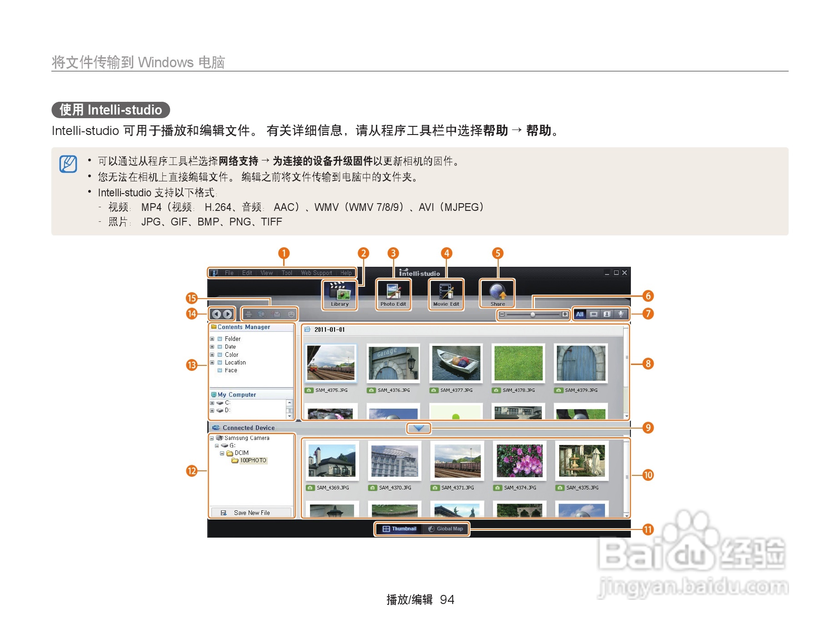Select the 100PHOTO folder
The height and width of the screenshot is (634, 840).
(x=253, y=460)
